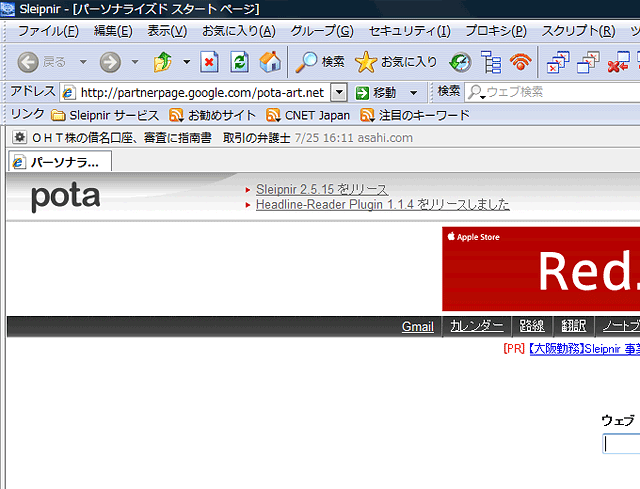This screenshot has width=640, height=489.
Task: Click the orange RSS feed signal icon
Action: click(x=520, y=62)
